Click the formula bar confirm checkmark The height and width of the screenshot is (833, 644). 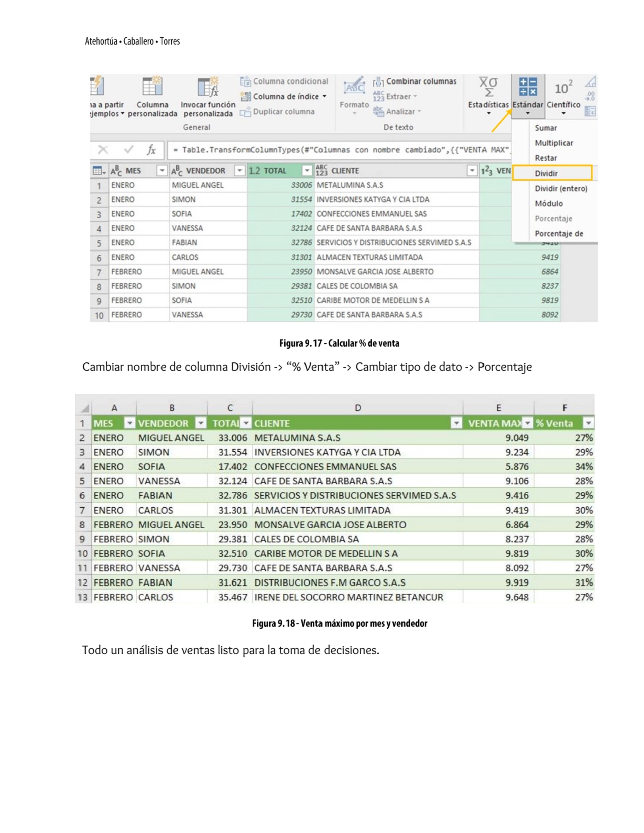coord(129,150)
